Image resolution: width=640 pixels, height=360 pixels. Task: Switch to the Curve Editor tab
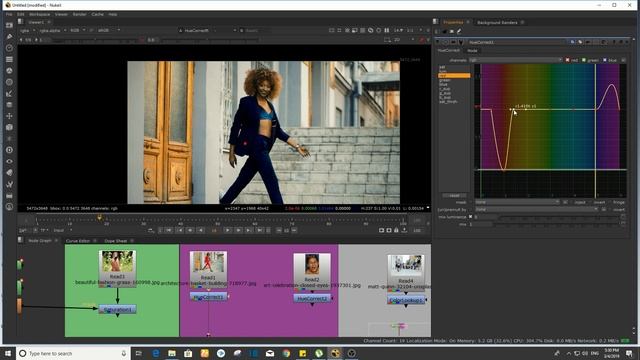pyautogui.click(x=78, y=241)
